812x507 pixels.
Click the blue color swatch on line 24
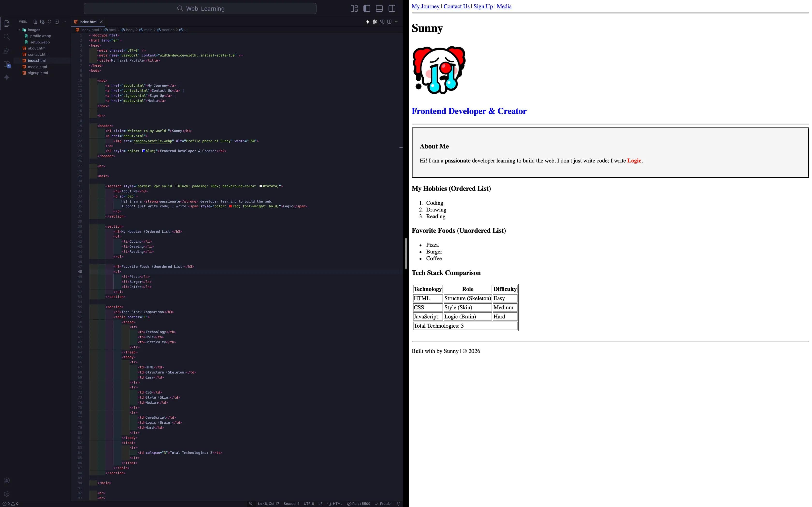(144, 151)
